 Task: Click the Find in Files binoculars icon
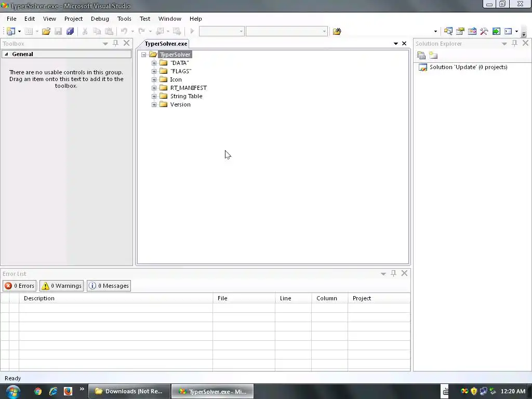(x=337, y=31)
